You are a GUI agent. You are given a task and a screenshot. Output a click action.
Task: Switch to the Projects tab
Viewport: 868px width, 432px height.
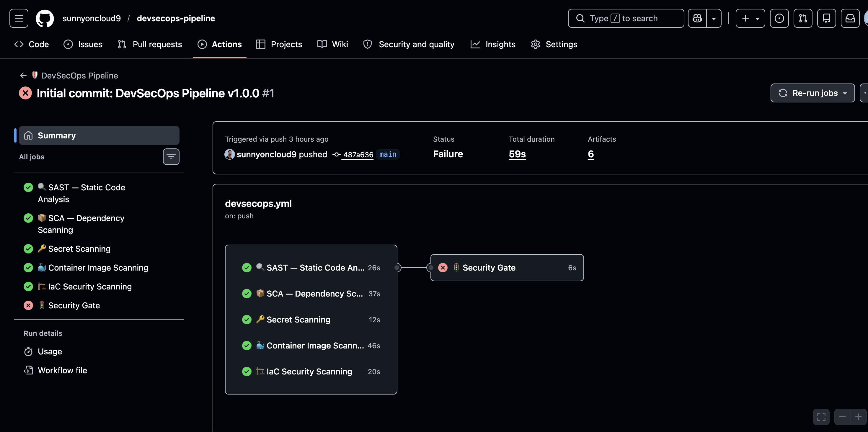pyautogui.click(x=279, y=45)
